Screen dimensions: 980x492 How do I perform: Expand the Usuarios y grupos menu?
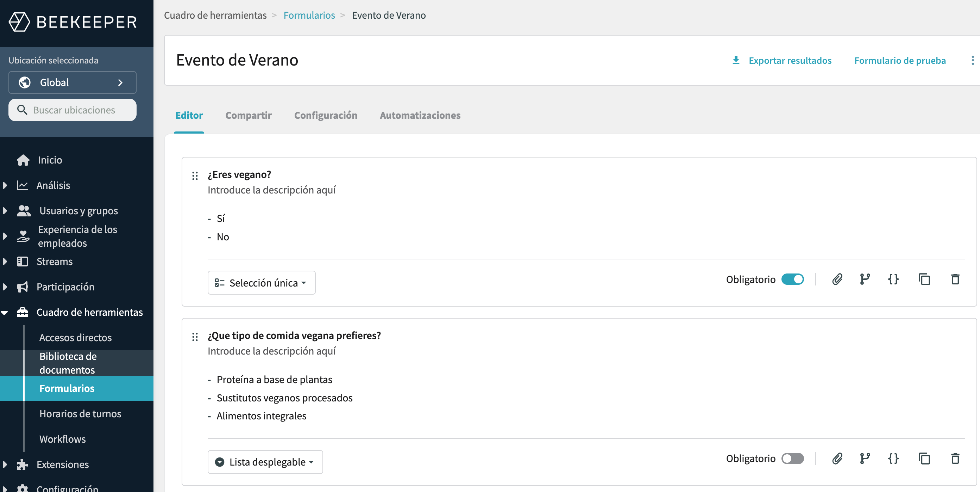(x=78, y=211)
